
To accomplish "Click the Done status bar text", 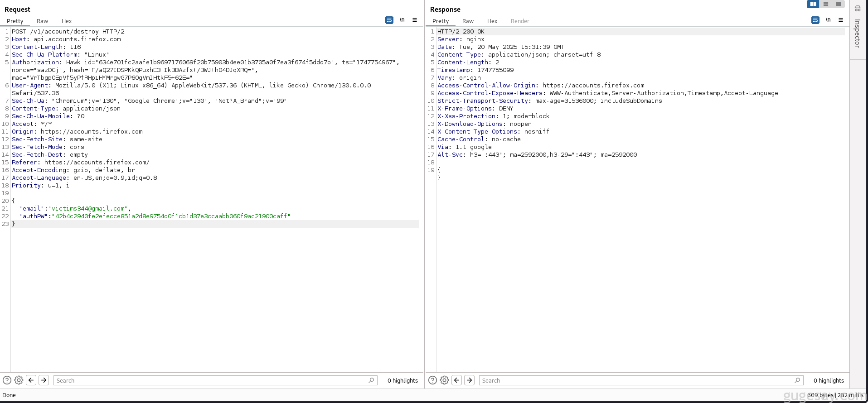I will click(9, 395).
